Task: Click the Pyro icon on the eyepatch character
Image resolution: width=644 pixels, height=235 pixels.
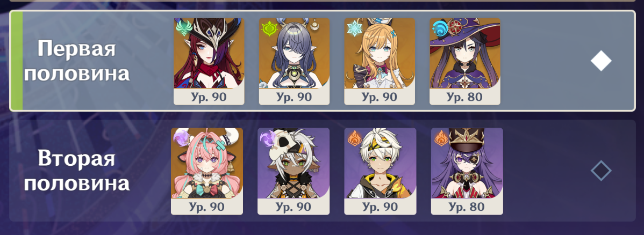Action: tap(440, 138)
